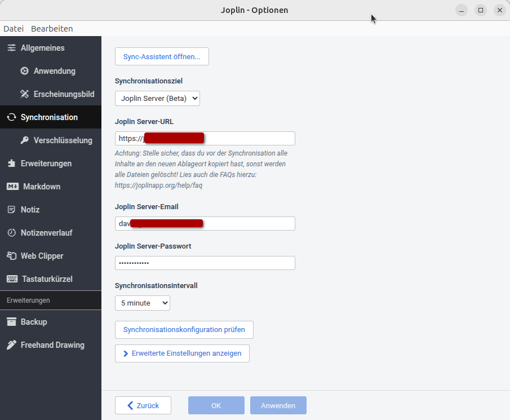Viewport: 510px width, 420px height.
Task: Click the Sync-Assistent öffnen button
Action: (x=162, y=57)
